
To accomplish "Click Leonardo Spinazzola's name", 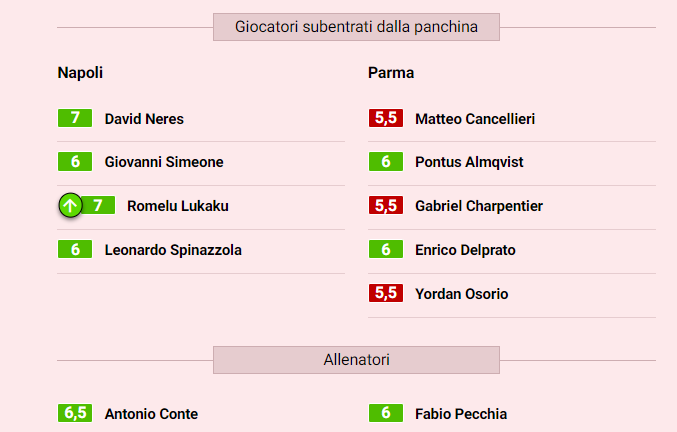I will 173,250.
